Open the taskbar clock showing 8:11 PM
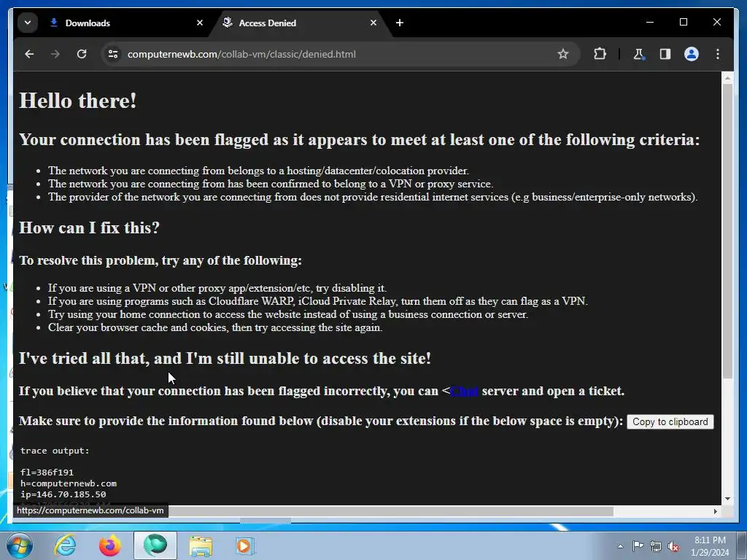Viewport: 747px width, 560px height. coord(710,546)
